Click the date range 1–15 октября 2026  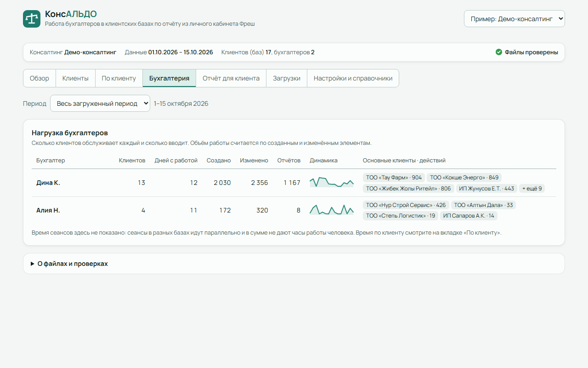181,103
